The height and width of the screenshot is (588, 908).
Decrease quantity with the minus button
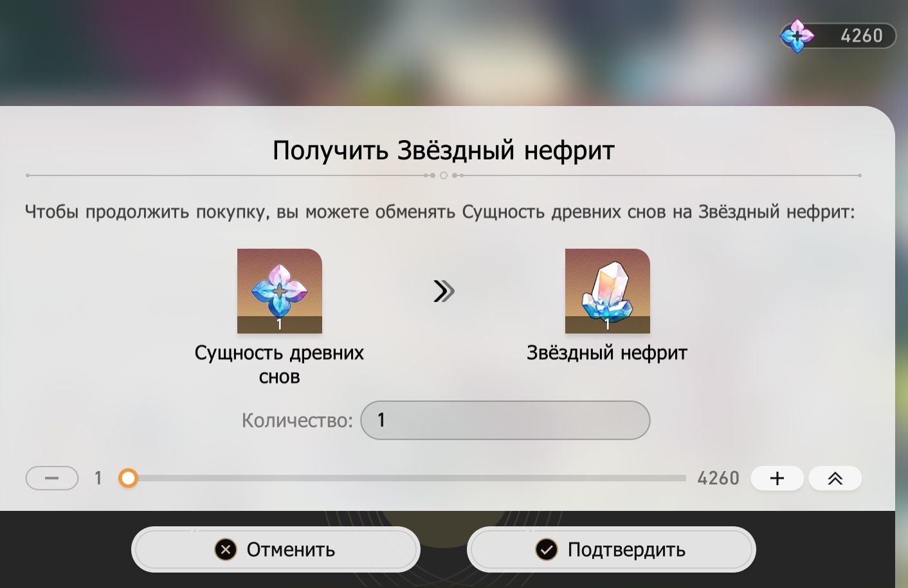[x=52, y=478]
